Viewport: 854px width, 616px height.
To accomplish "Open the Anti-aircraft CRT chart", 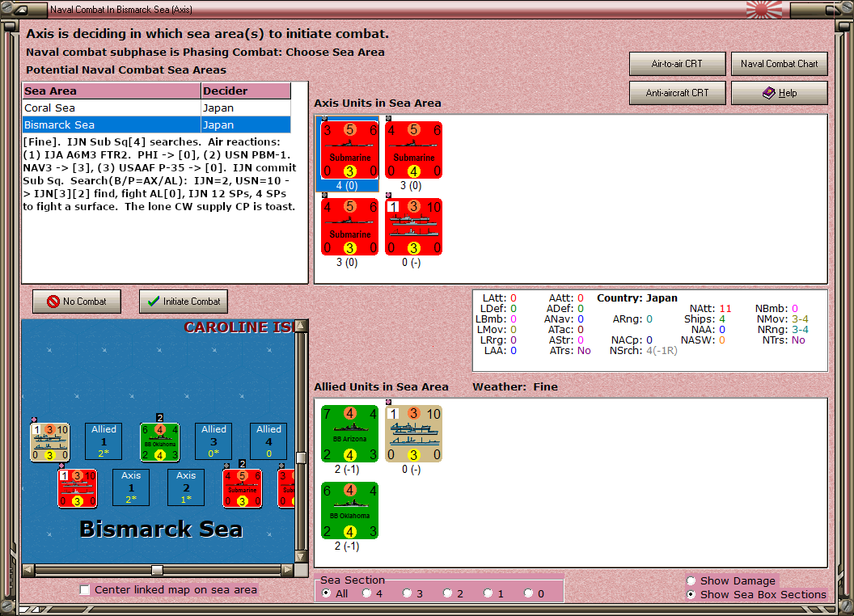I will 677,93.
